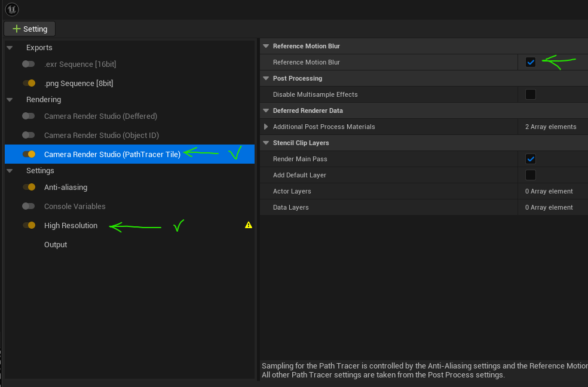Select the .exr Sequence [16bit] row

point(130,64)
